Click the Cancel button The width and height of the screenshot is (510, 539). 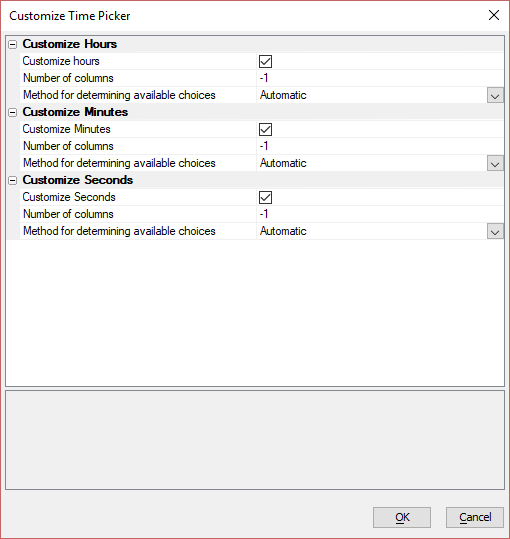(475, 517)
